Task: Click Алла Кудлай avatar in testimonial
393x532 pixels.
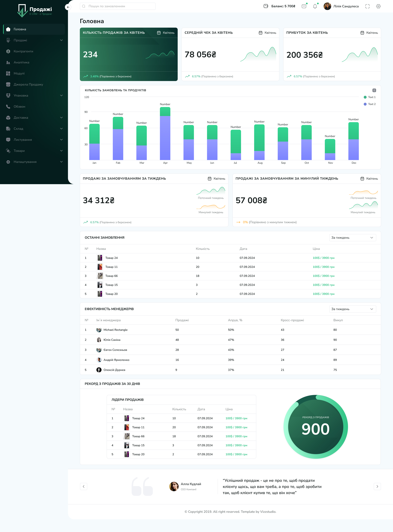Action: [x=174, y=487]
